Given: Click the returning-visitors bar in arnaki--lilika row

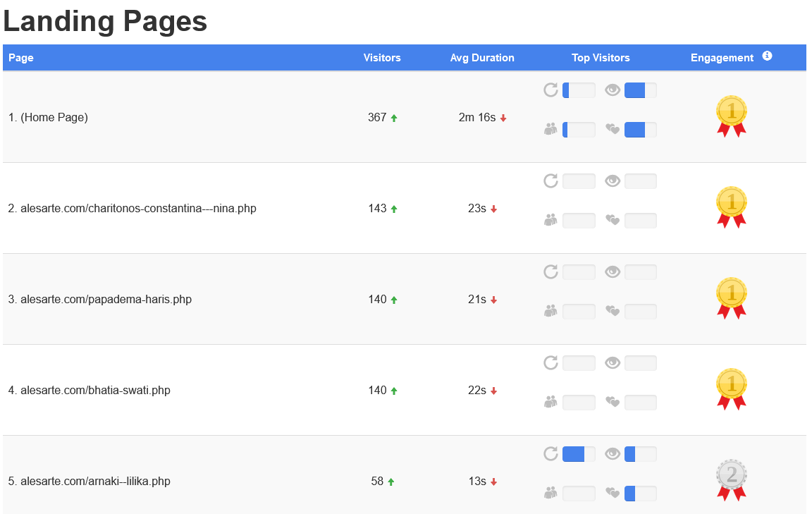Looking at the screenshot, I should tap(579, 454).
